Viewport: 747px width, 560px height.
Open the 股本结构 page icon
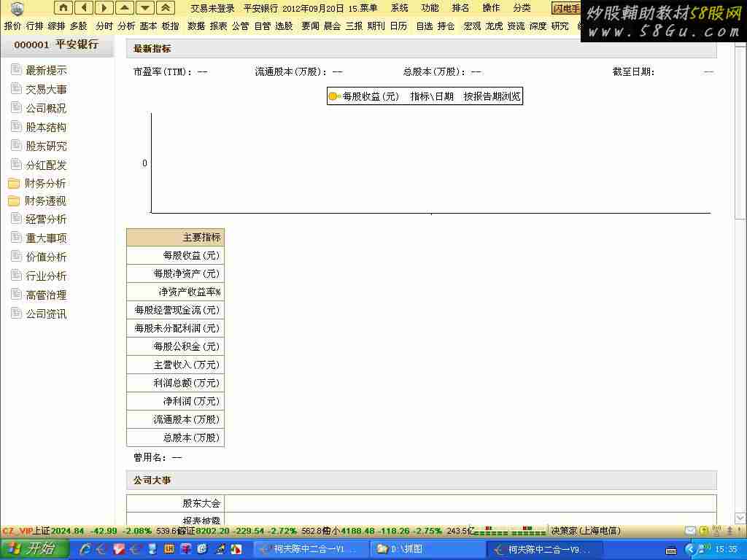coord(16,127)
